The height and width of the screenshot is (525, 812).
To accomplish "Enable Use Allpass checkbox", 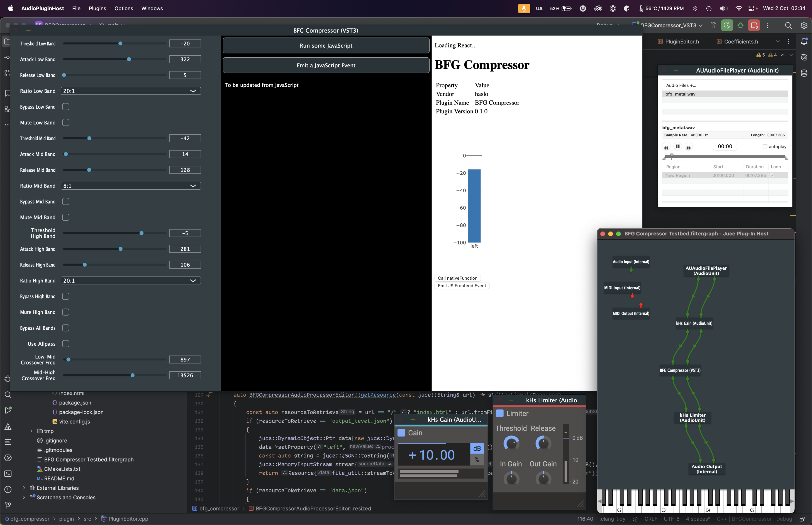I will tap(66, 344).
